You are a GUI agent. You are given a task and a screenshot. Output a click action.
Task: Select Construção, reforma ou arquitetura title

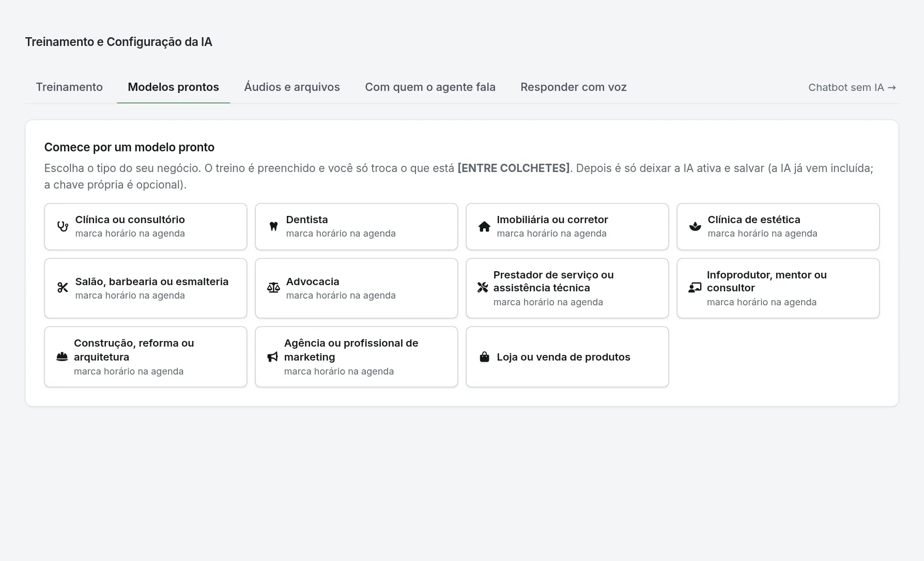pyautogui.click(x=134, y=350)
